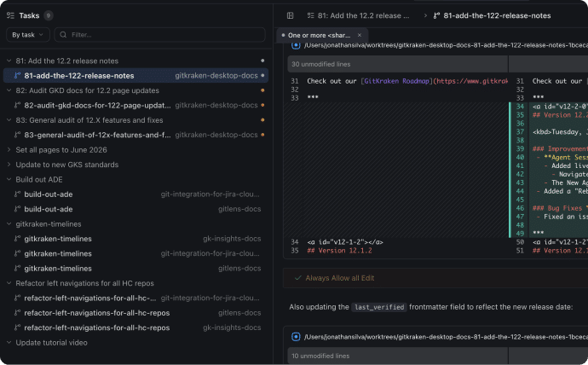
Task: Click branch icon of refactor-left-navigations gk-insights-docs row
Action: (x=17, y=327)
